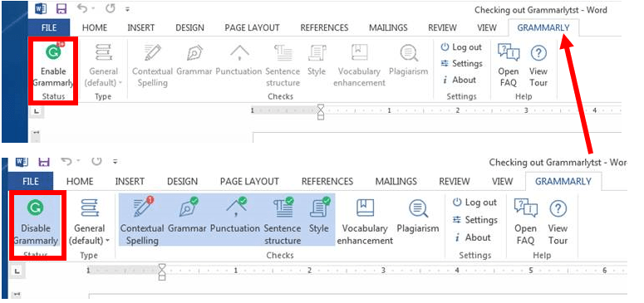Image resolution: width=644 pixels, height=303 pixels.
Task: Open General (default) type dropdown in top window
Action: point(103,65)
